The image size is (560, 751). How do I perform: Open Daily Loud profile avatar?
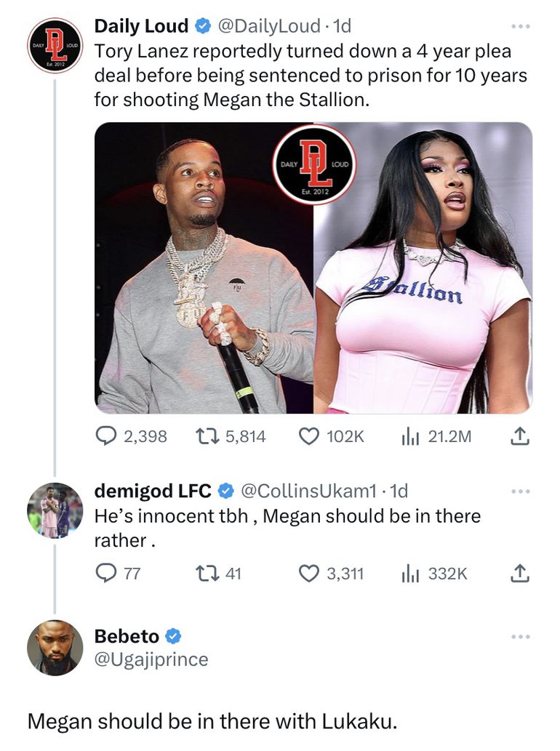[55, 45]
